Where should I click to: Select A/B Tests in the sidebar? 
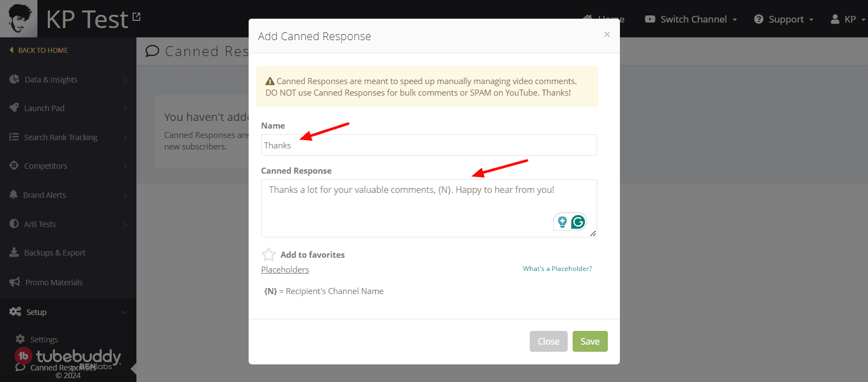point(40,224)
